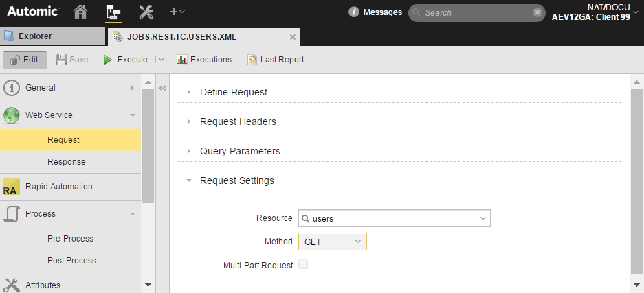Viewport: 644px width, 293px height.
Task: Open the plus menu for new perspective
Action: 177,12
